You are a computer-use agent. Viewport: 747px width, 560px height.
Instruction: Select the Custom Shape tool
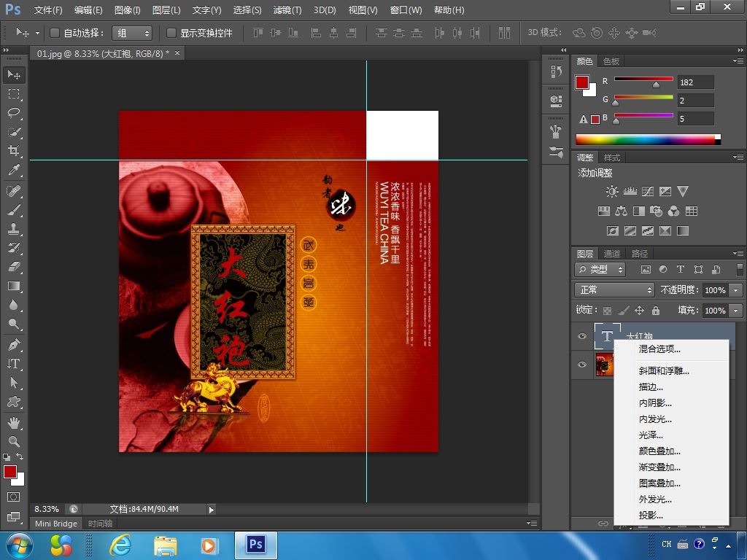[x=14, y=402]
